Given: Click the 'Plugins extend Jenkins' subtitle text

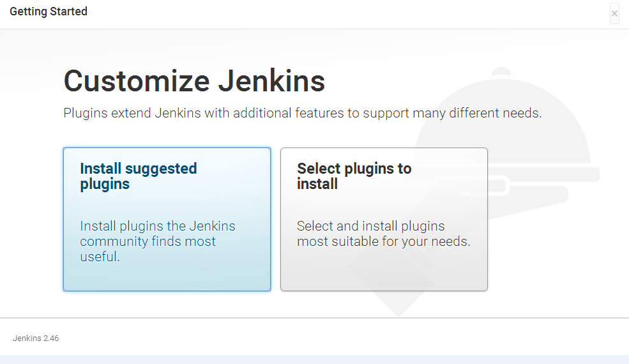Looking at the screenshot, I should click(302, 114).
